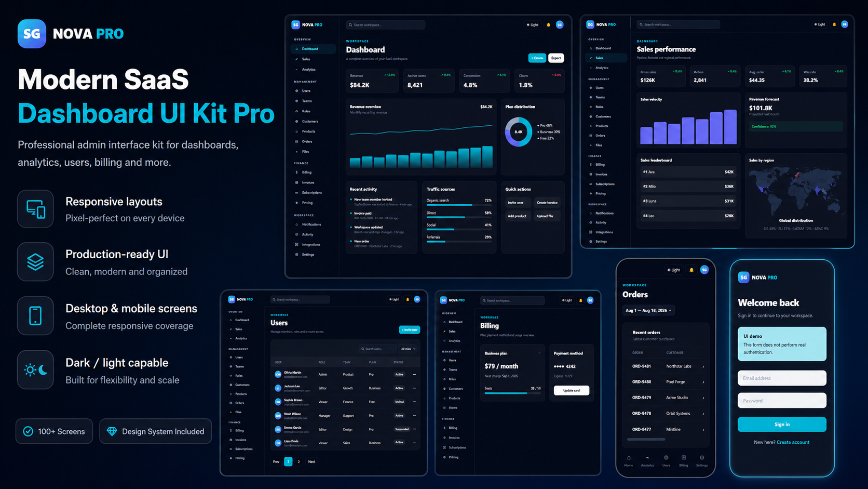Viewport: 868px width, 489px height.
Task: Click the SG logo in the Dashboard window header
Action: [x=295, y=24]
